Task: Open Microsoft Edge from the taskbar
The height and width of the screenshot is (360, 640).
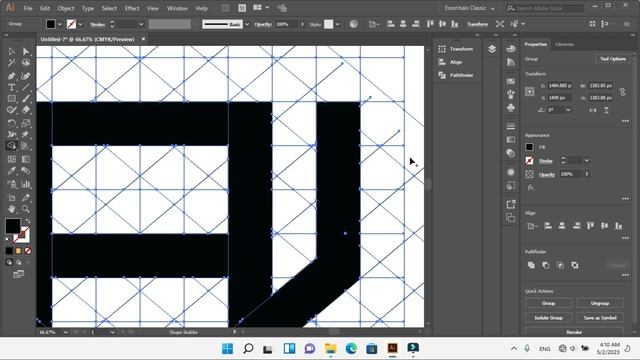Action: pyautogui.click(x=351, y=349)
